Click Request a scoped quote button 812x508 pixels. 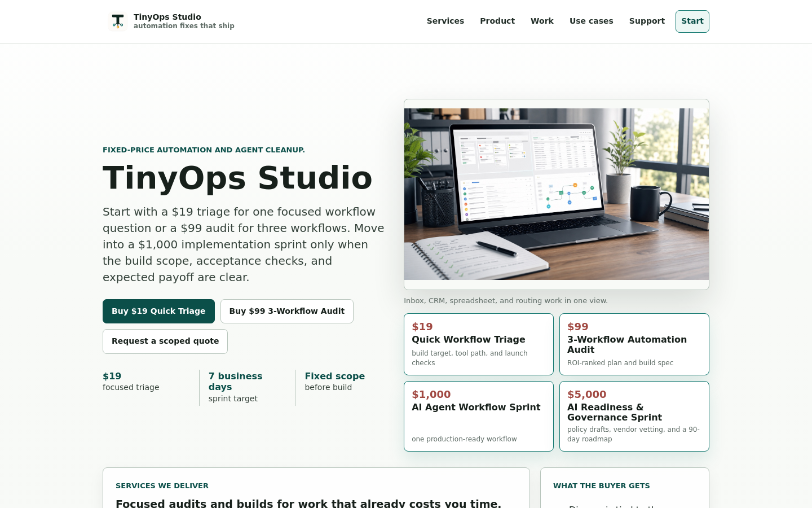click(x=165, y=341)
